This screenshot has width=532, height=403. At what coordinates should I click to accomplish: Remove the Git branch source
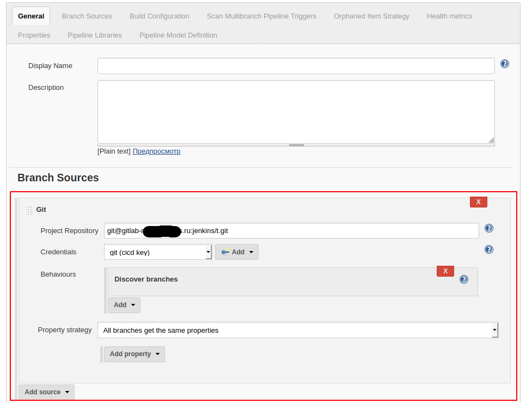click(478, 202)
